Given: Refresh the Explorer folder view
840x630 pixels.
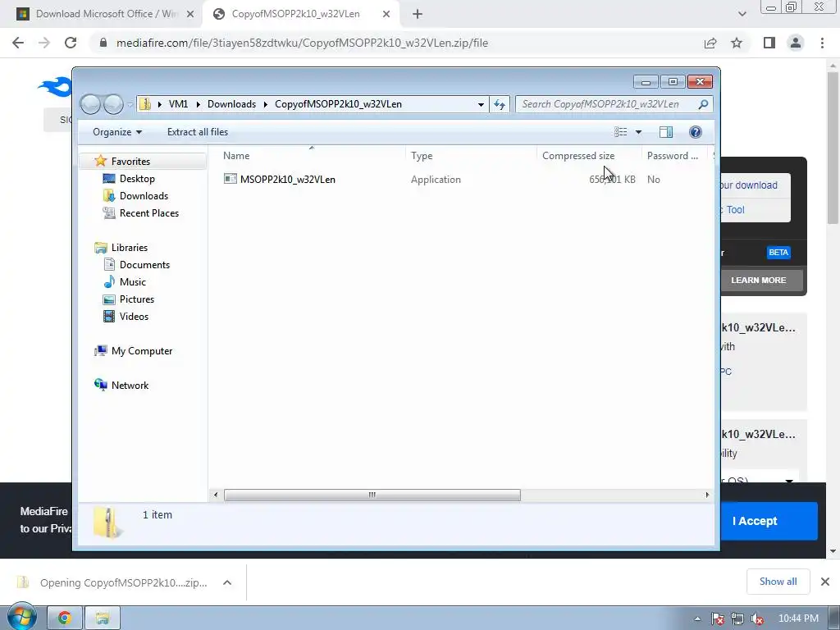Looking at the screenshot, I should tap(500, 104).
